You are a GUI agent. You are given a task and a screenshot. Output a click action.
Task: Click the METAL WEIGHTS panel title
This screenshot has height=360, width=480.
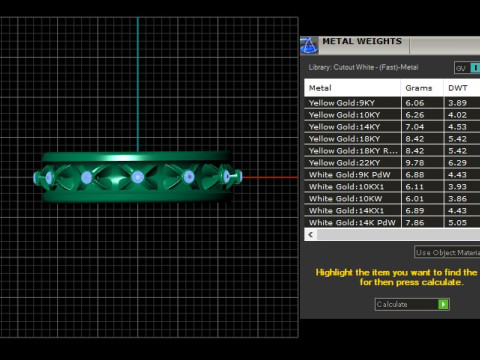(362, 41)
